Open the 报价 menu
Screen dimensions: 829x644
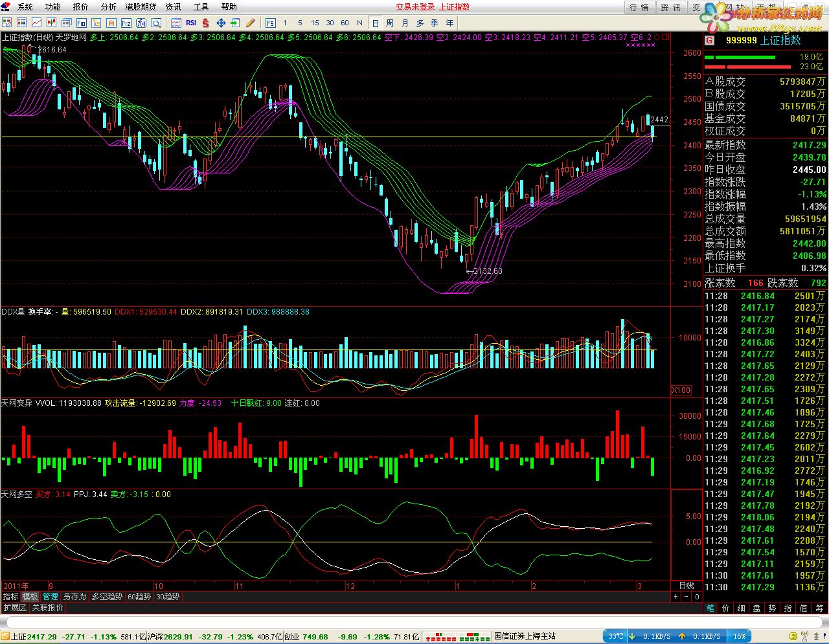coord(81,7)
